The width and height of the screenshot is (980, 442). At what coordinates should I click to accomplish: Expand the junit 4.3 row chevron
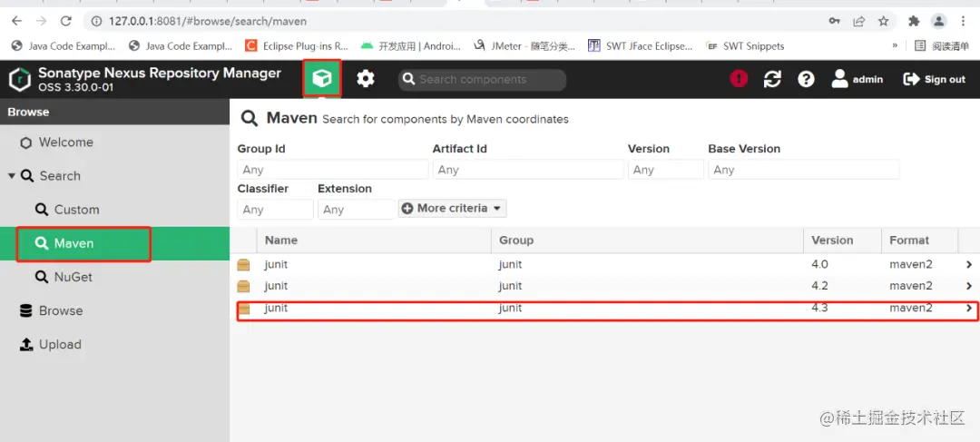(969, 308)
